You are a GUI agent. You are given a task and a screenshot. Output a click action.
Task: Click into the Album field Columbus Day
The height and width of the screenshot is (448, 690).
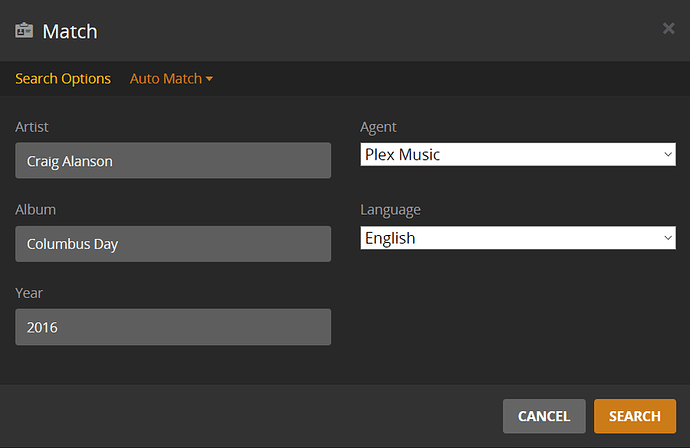[x=173, y=244]
